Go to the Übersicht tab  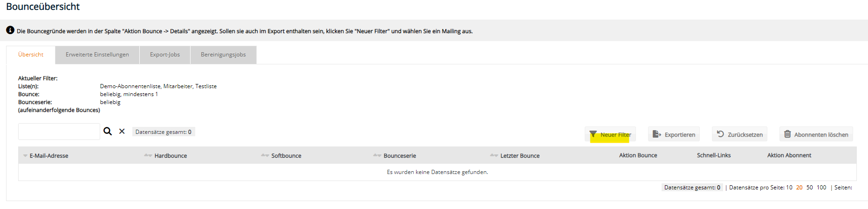pos(31,55)
